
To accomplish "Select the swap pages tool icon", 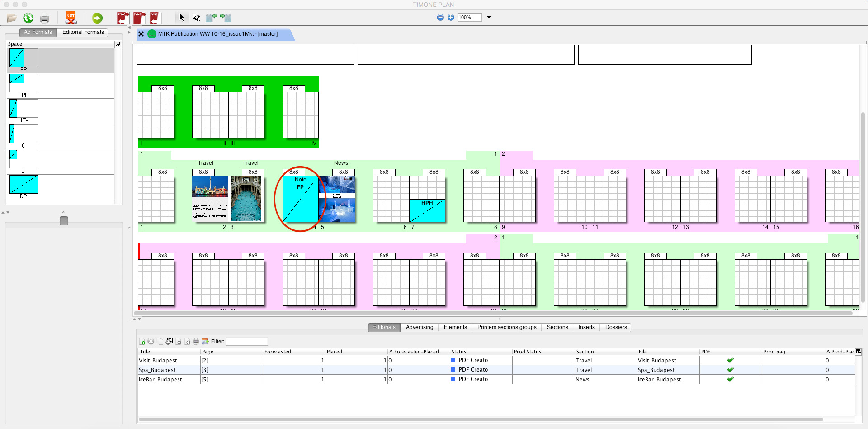I will tap(196, 18).
